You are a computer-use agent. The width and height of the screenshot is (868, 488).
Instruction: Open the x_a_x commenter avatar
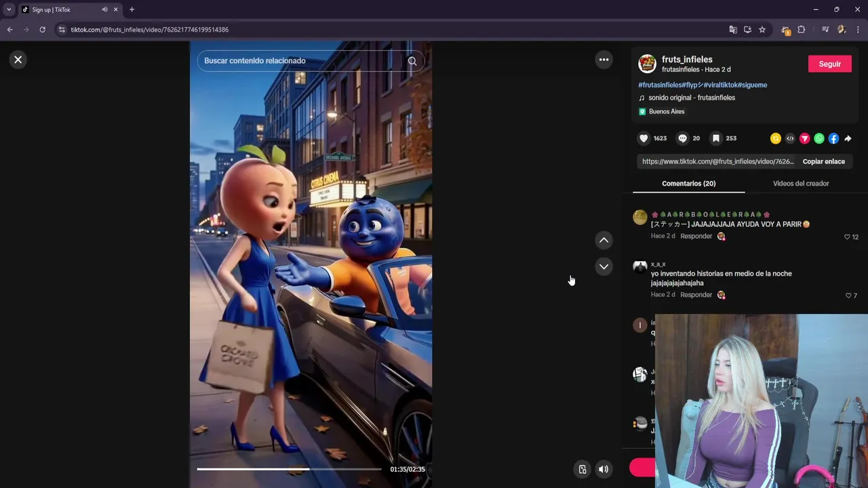(x=640, y=267)
